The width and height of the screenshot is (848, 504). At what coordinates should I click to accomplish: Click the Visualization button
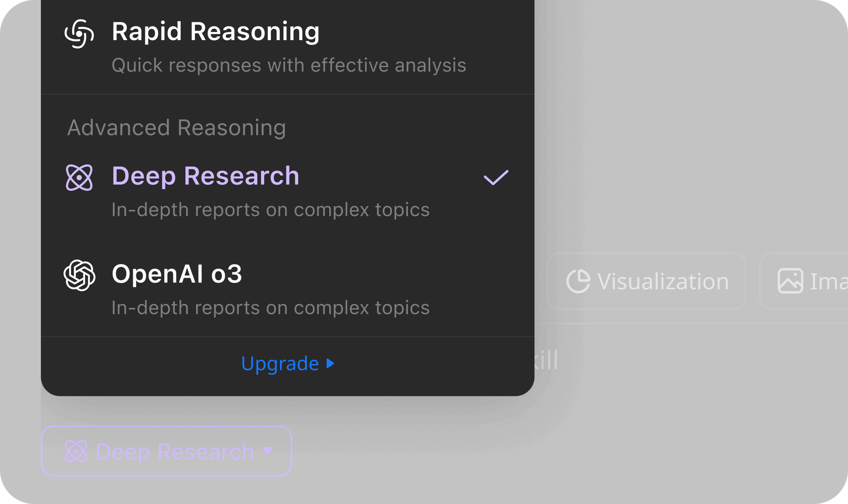(x=646, y=281)
